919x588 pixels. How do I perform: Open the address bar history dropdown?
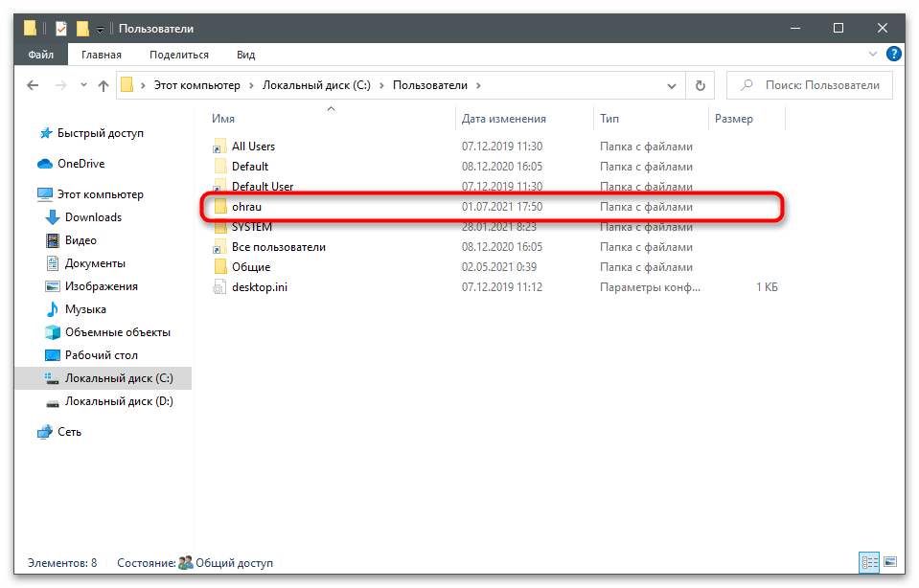click(672, 86)
